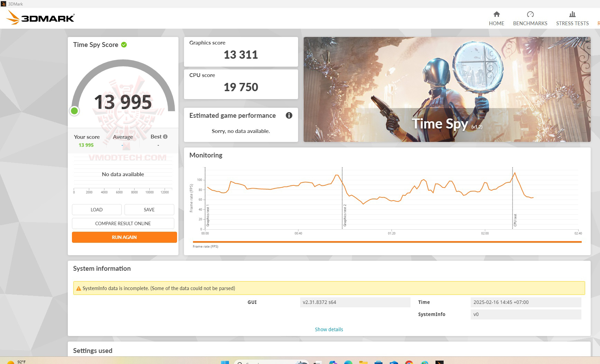Click the 'No data available' text in the score chart

pos(123,174)
